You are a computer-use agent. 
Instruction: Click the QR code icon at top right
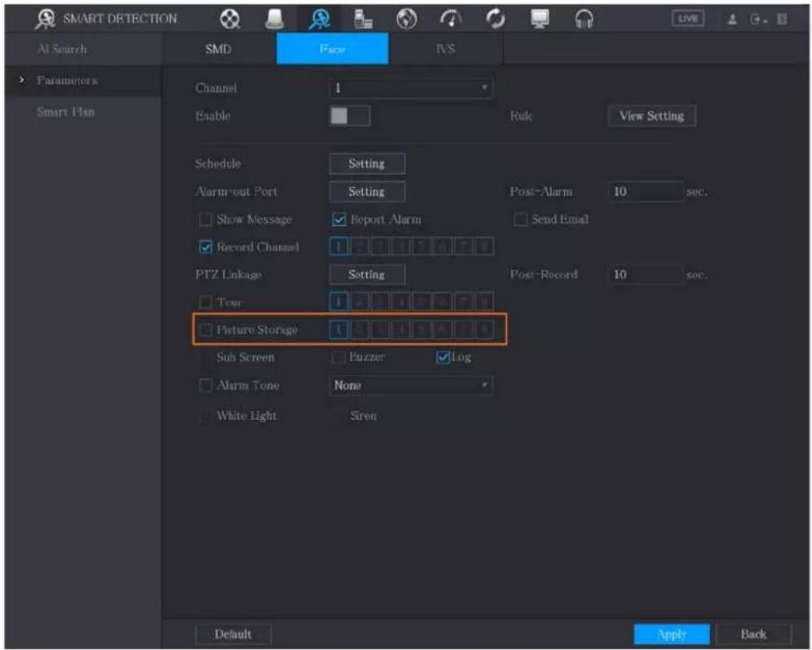coord(782,19)
